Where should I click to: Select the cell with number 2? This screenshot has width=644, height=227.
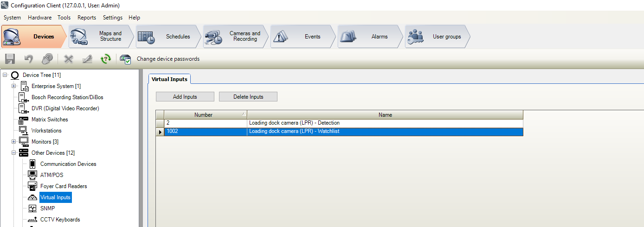coord(206,123)
